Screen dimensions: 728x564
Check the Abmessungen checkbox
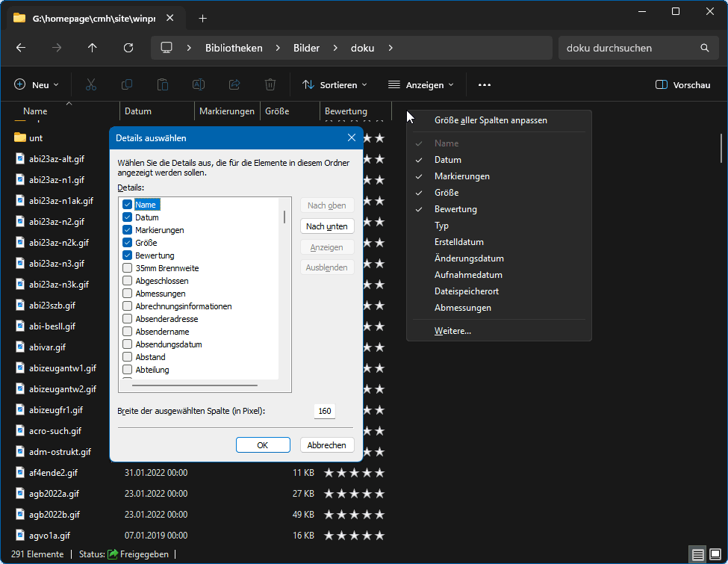pos(128,294)
